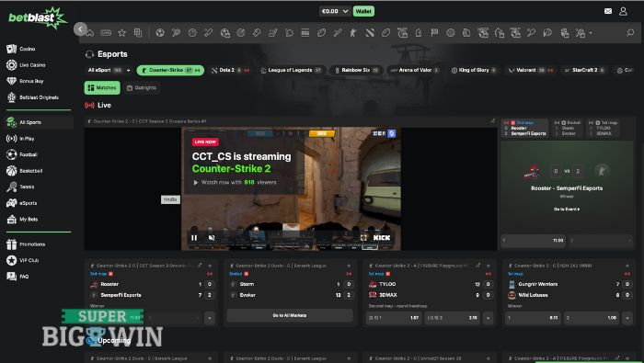
Task: Click the Basketball sidebar icon
Action: pyautogui.click(x=11, y=171)
